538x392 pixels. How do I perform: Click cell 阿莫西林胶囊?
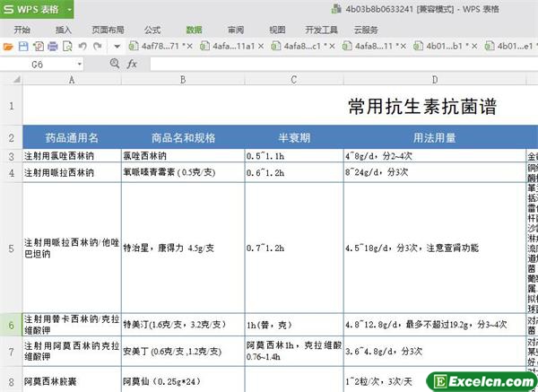[72, 381]
